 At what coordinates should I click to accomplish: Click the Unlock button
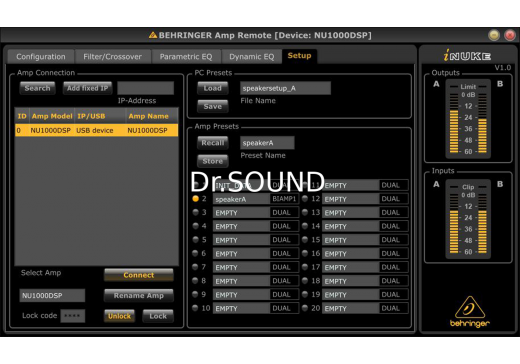tap(119, 316)
